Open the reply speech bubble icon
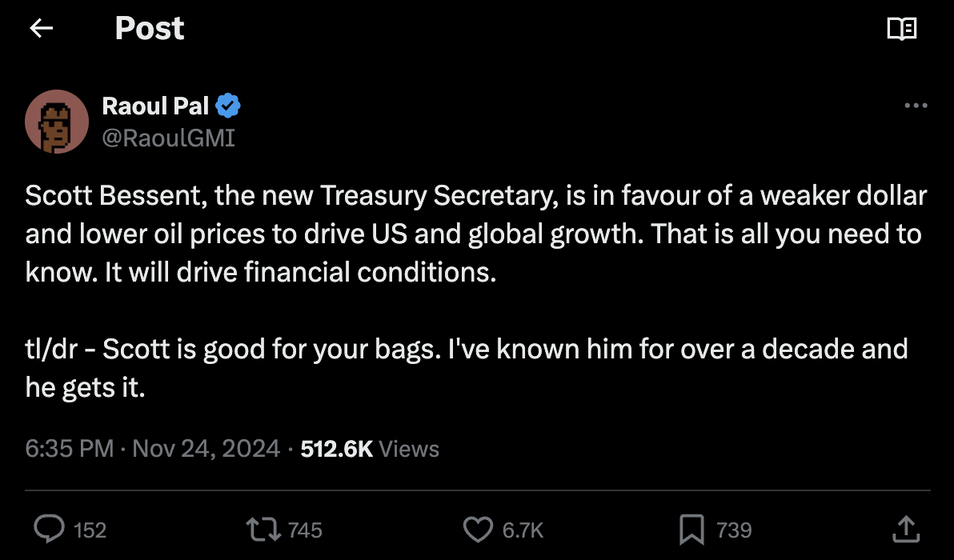 [x=51, y=529]
